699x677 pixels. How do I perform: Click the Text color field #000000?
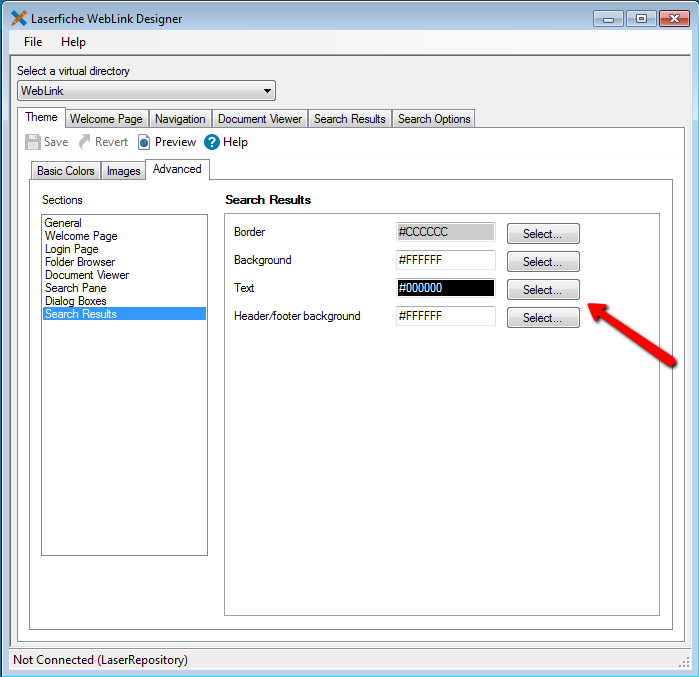pyautogui.click(x=446, y=288)
